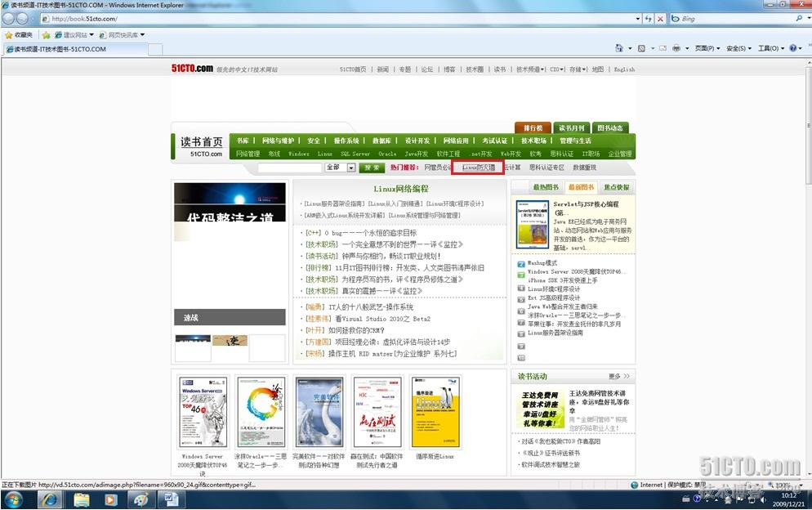Click the Add to Favorites bar icon

pos(46,35)
